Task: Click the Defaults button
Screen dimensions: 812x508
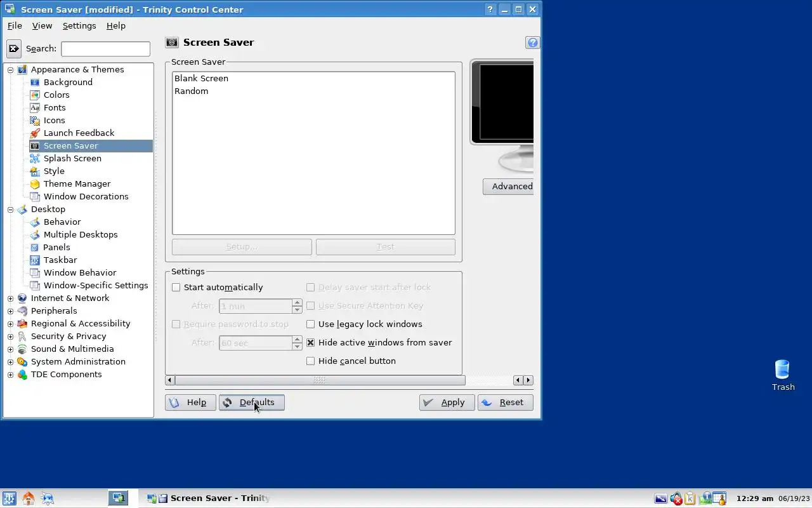Action: coord(252,403)
